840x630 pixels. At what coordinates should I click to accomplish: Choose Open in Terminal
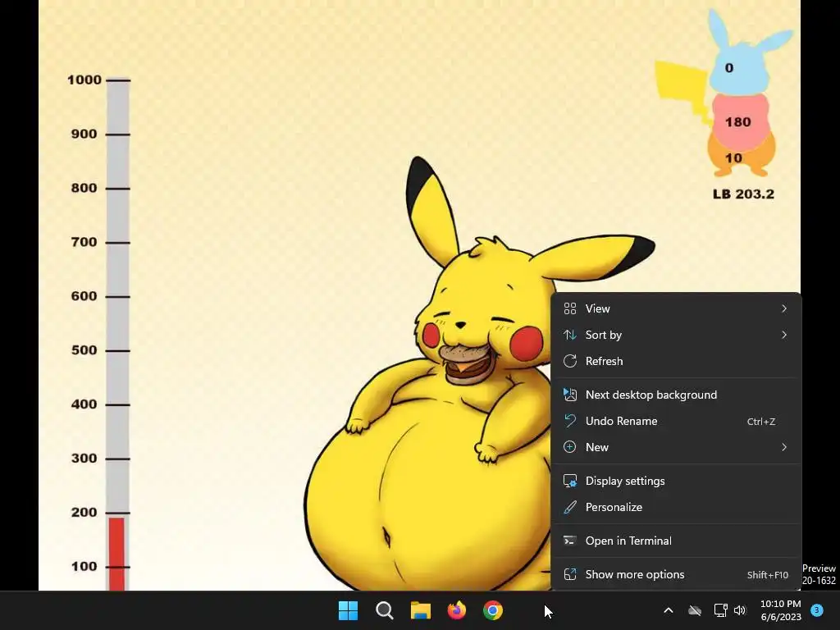pyautogui.click(x=676, y=541)
